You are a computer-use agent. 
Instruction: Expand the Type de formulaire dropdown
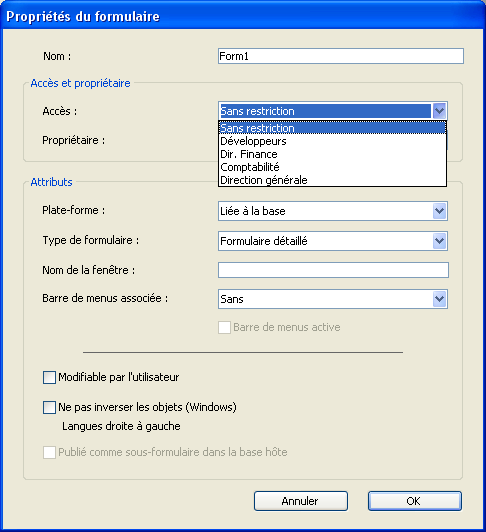pyautogui.click(x=440, y=241)
